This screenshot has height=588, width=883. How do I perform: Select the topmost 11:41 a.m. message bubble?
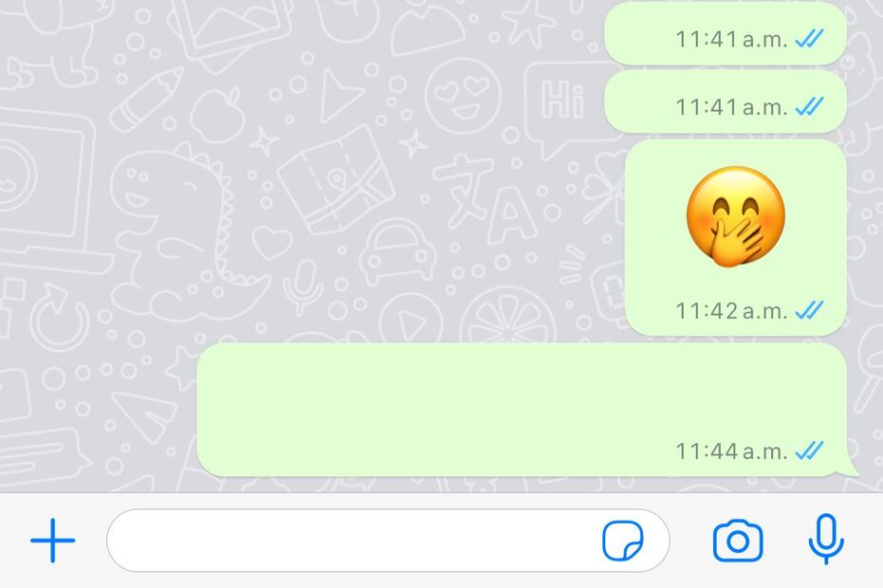[726, 34]
